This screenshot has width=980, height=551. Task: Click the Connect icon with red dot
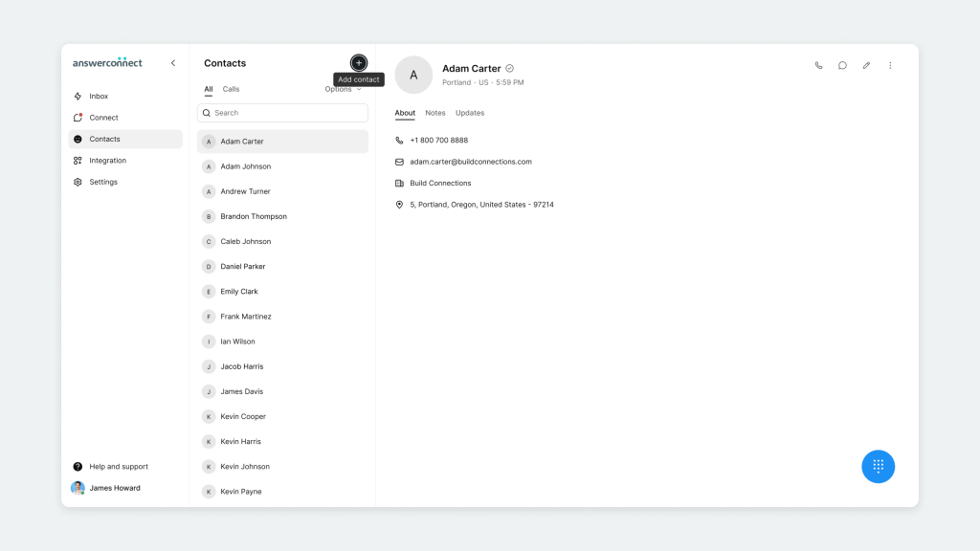(x=78, y=118)
